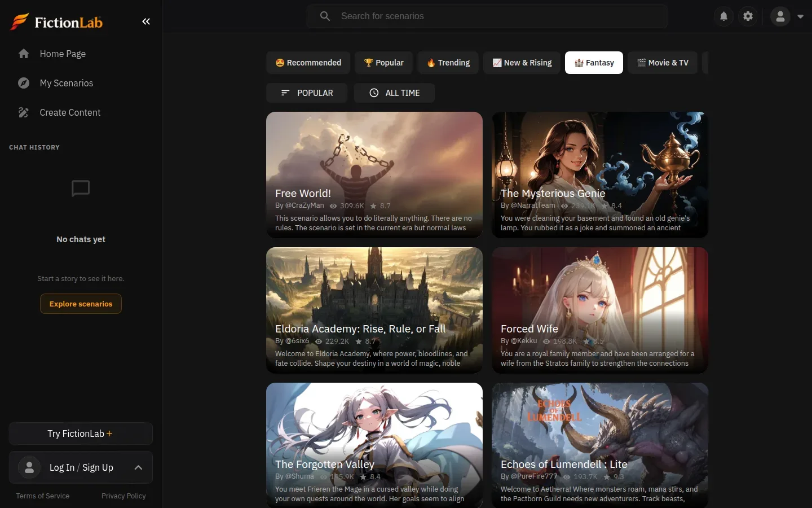Open Terms of Service link

(43, 496)
